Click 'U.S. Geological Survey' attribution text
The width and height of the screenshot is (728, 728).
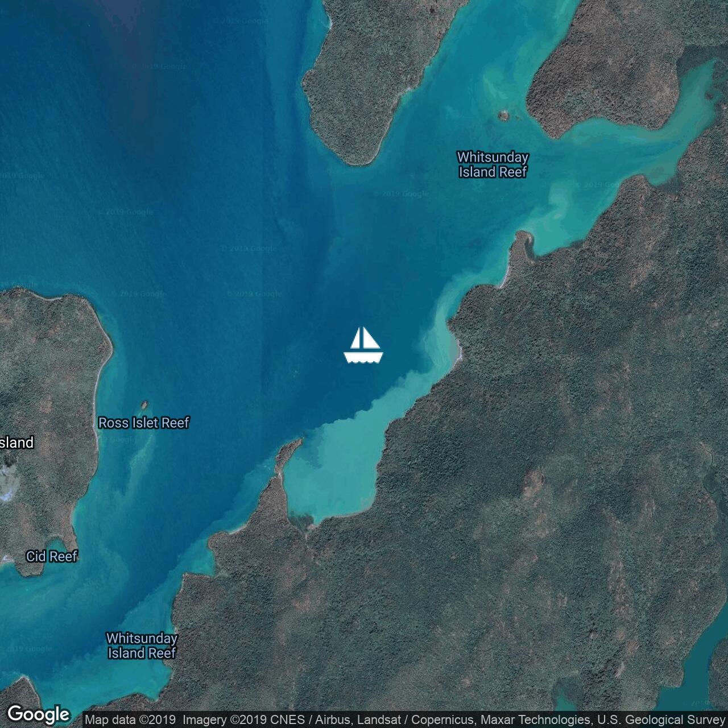tap(661, 720)
